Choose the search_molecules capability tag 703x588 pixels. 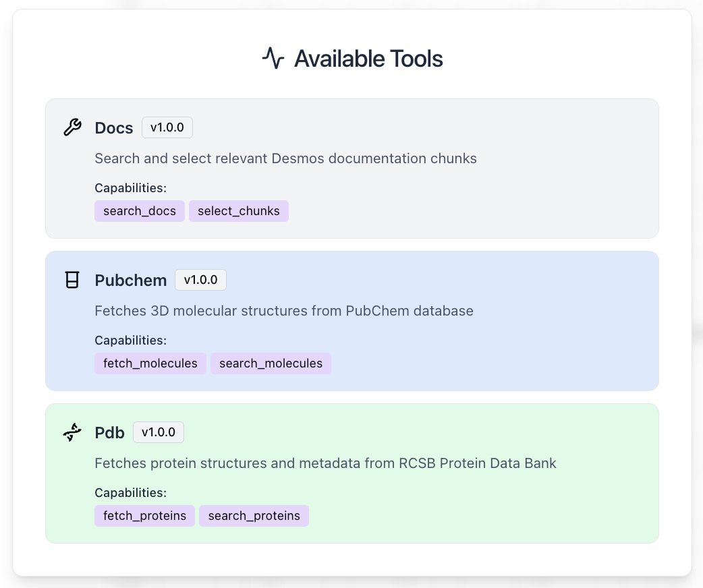[271, 363]
